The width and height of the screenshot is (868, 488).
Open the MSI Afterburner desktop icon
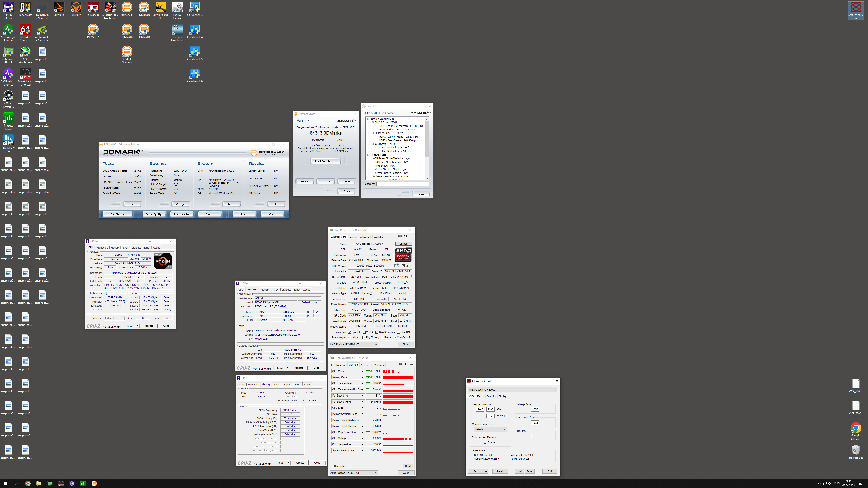click(25, 55)
